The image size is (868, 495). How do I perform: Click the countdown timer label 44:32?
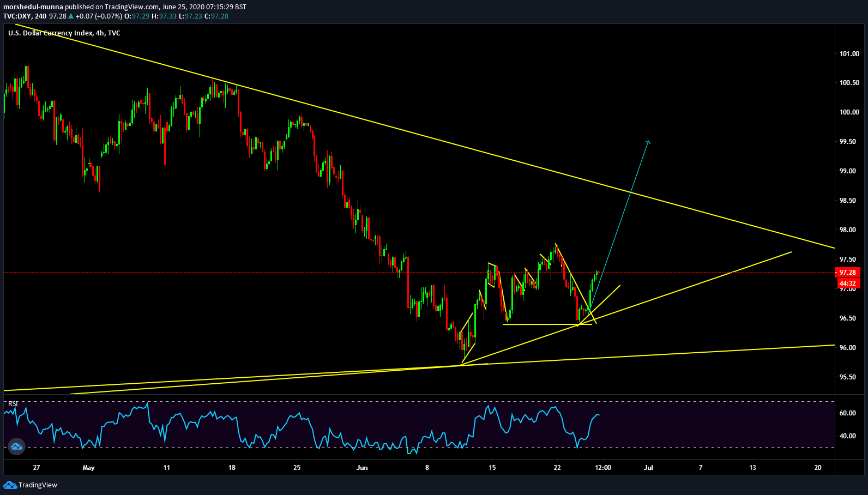847,283
